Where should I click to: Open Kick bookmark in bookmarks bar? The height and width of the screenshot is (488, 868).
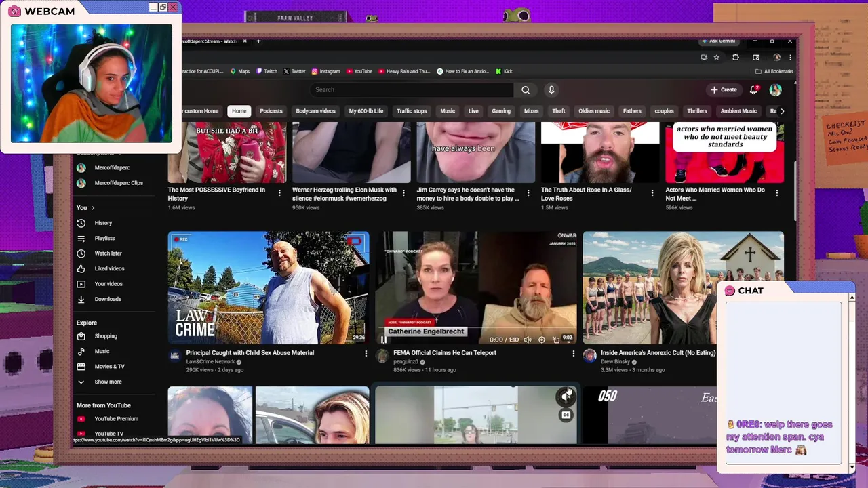pos(504,71)
